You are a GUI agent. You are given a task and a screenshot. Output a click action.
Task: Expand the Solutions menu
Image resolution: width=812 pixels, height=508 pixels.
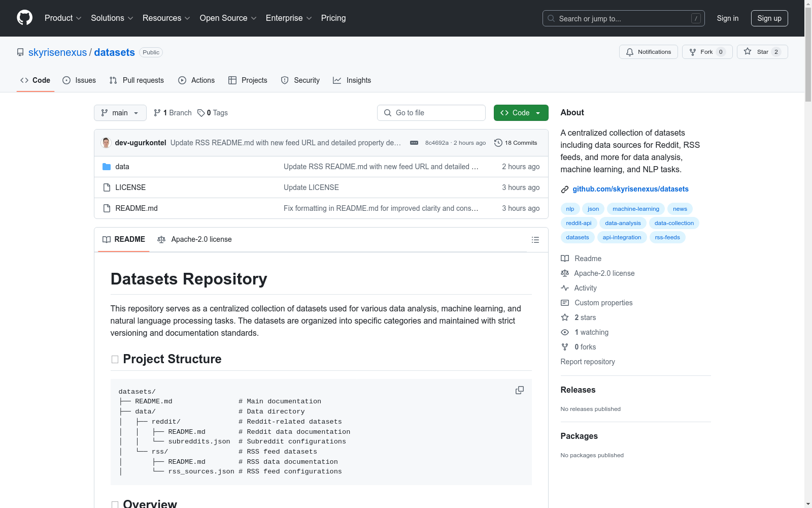[112, 18]
